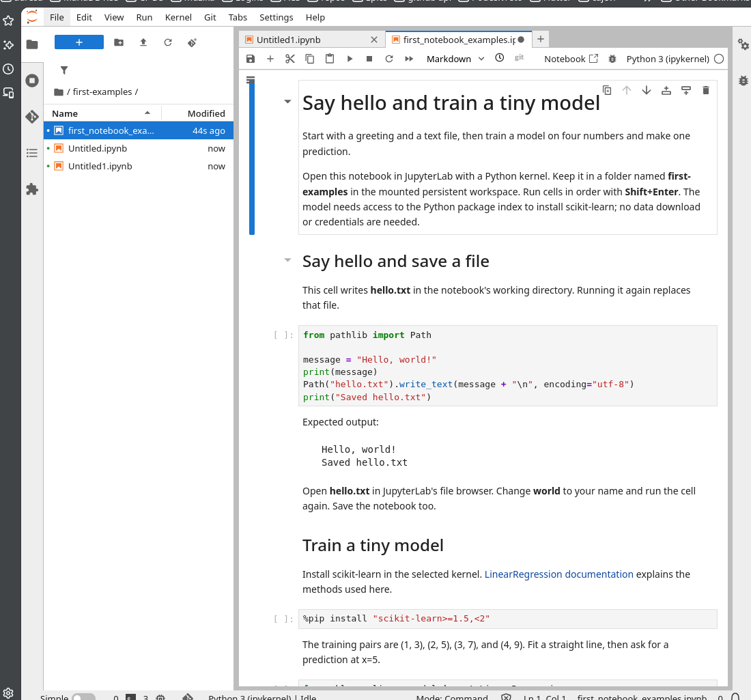Collapse the 'Say hello and save a file' section
The height and width of the screenshot is (700, 751).
(287, 260)
